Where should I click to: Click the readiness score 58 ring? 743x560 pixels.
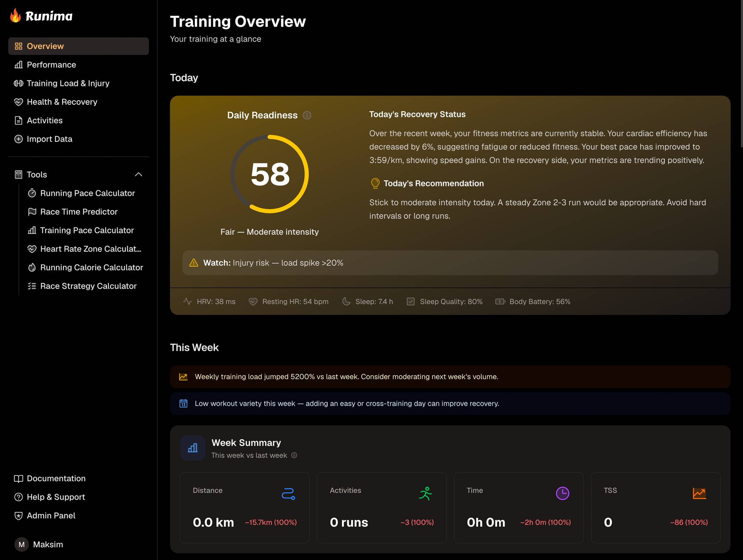[270, 174]
